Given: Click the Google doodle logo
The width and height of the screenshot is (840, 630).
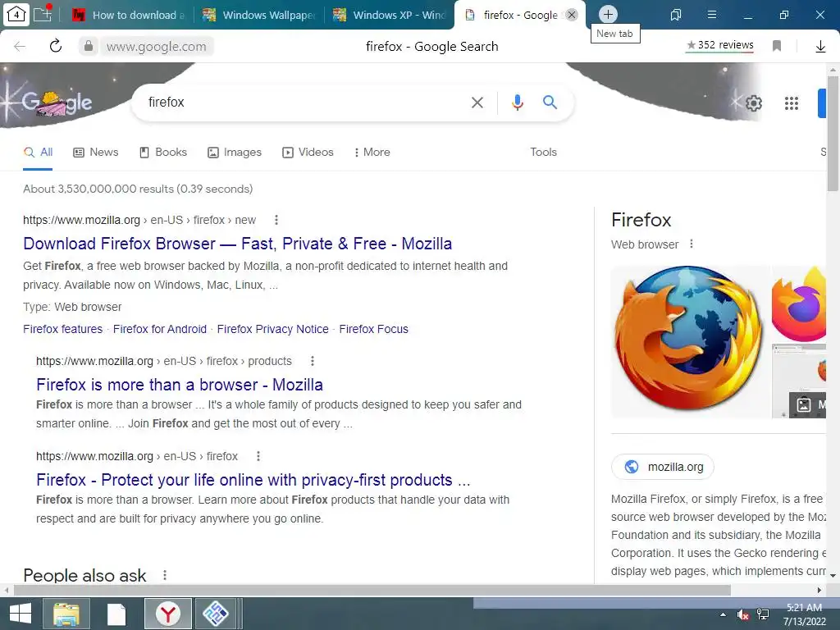Looking at the screenshot, I should pos(57,102).
